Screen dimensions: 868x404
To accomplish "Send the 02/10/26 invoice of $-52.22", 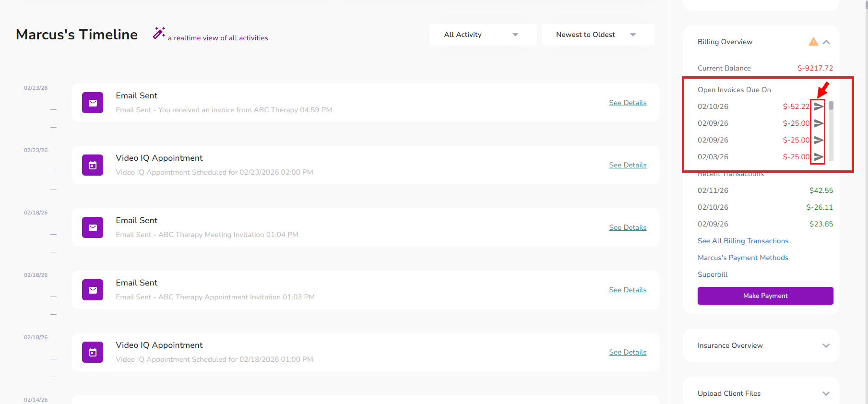I will point(819,107).
